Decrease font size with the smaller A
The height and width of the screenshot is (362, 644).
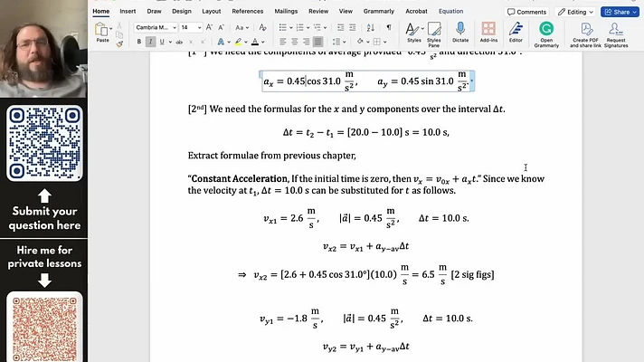pyautogui.click(x=221, y=27)
